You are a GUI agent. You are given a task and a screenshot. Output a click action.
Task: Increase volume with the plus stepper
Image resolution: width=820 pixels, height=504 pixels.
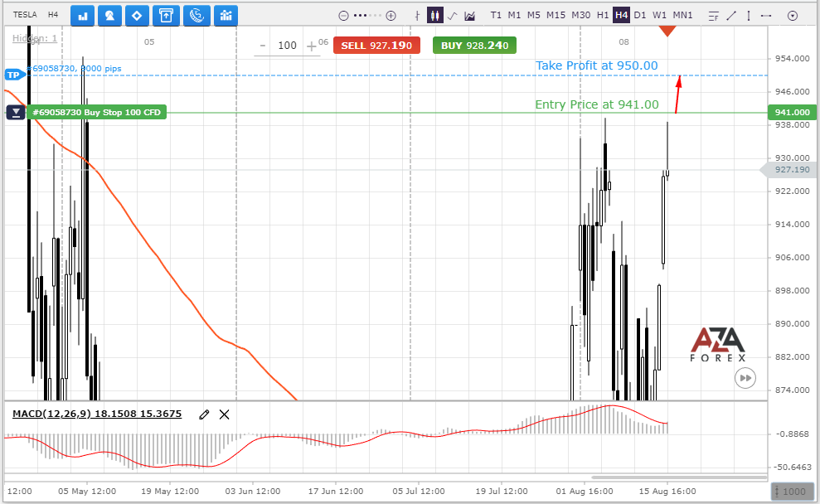(x=311, y=46)
